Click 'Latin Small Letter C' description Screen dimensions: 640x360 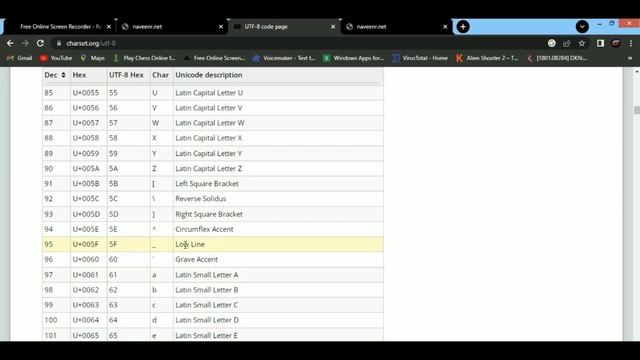click(x=207, y=305)
